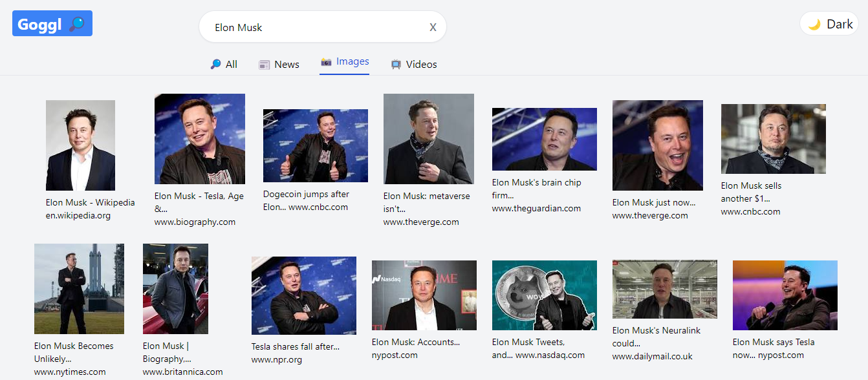This screenshot has width=868, height=380.
Task: Click 'Elon Musk: Accounts...' caption
Action: (416, 342)
